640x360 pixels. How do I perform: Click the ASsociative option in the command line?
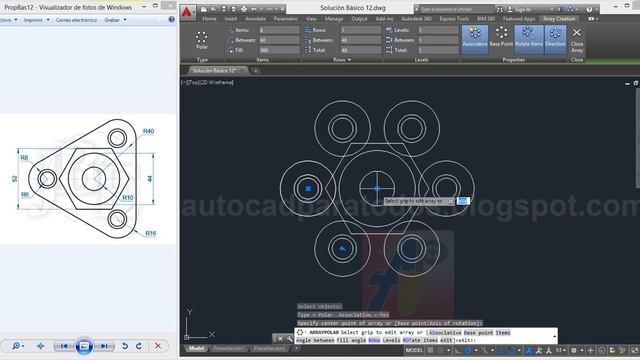click(444, 333)
